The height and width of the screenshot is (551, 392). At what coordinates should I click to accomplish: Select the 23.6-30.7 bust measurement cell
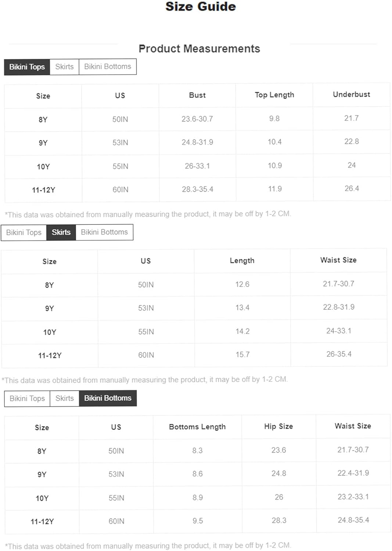[x=197, y=119]
